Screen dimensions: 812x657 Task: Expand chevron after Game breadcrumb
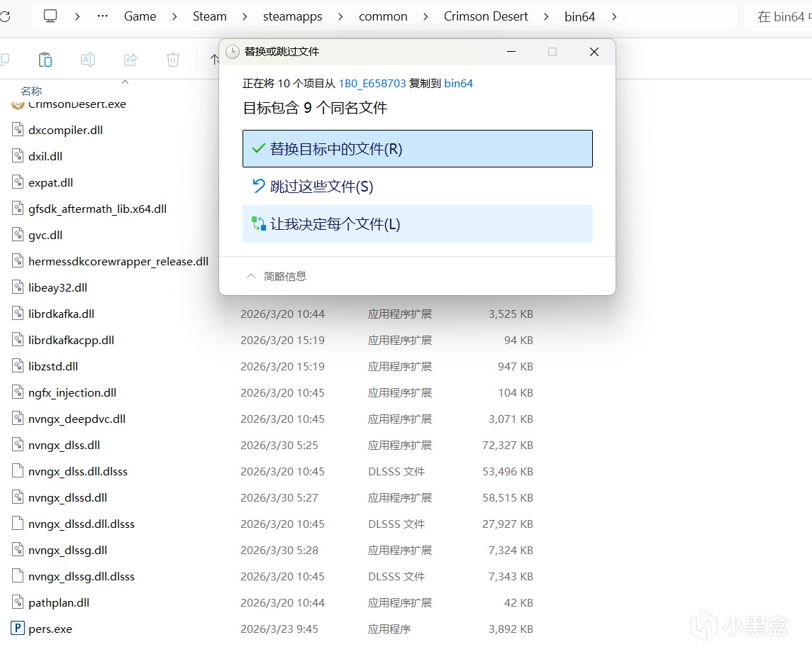174,16
